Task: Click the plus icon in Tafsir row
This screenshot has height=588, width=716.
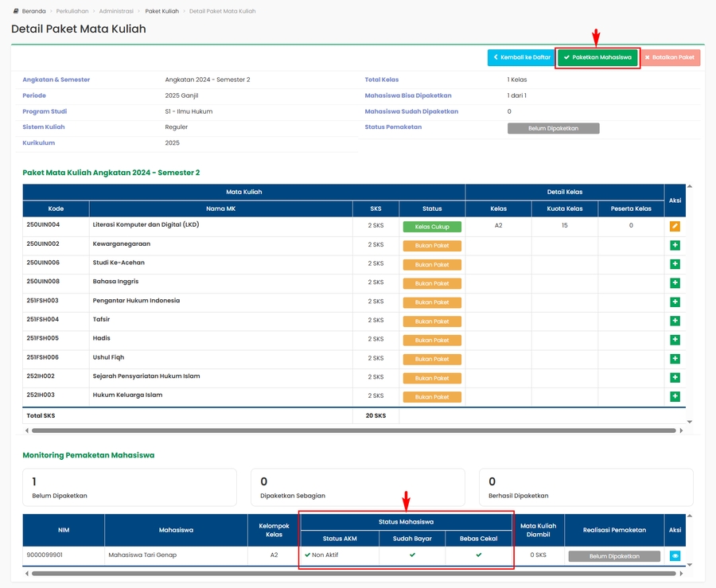Action: [675, 321]
